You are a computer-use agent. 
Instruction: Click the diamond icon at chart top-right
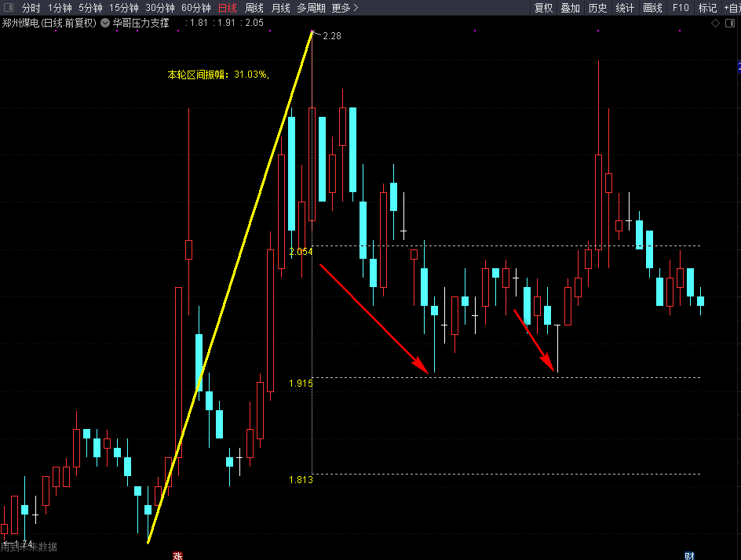tap(715, 24)
